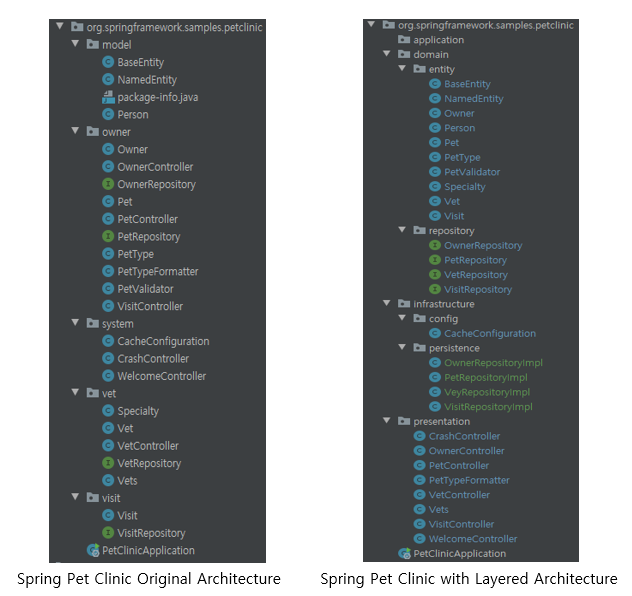Collapse the visit package arrow
This screenshot has width=632, height=596.
[75, 497]
